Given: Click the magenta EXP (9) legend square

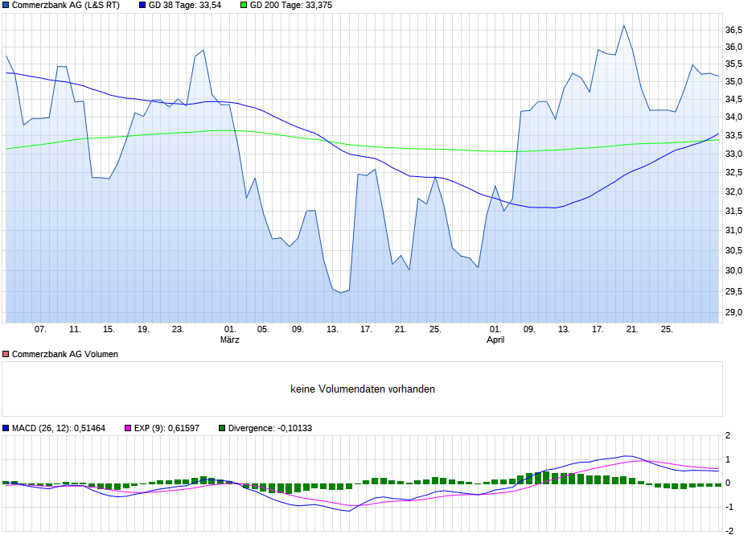Looking at the screenshot, I should point(128,428).
